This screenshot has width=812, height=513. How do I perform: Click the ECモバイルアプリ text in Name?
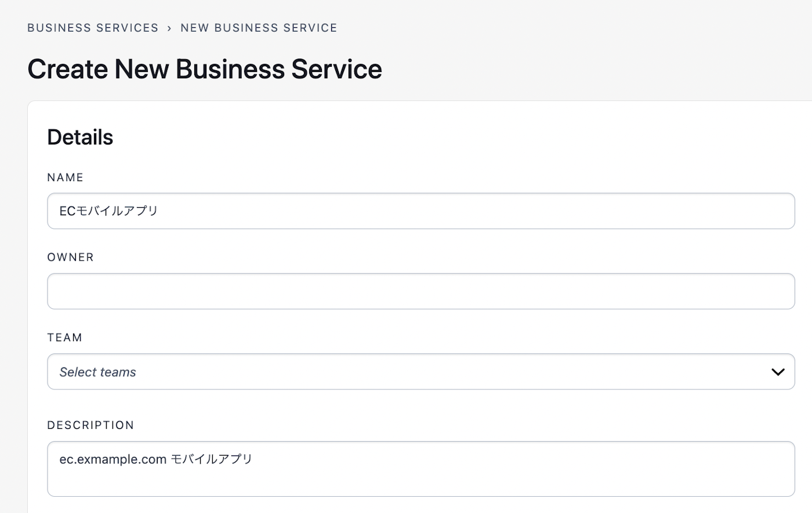[x=109, y=211]
